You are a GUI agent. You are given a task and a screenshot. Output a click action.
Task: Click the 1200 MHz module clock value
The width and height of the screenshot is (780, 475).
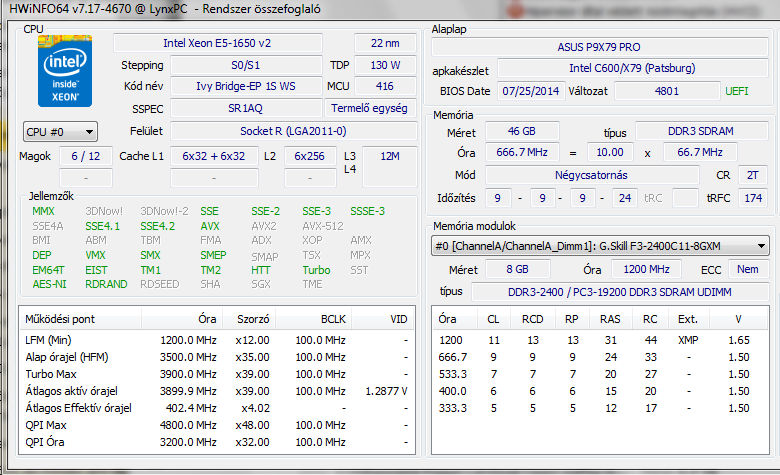(646, 269)
